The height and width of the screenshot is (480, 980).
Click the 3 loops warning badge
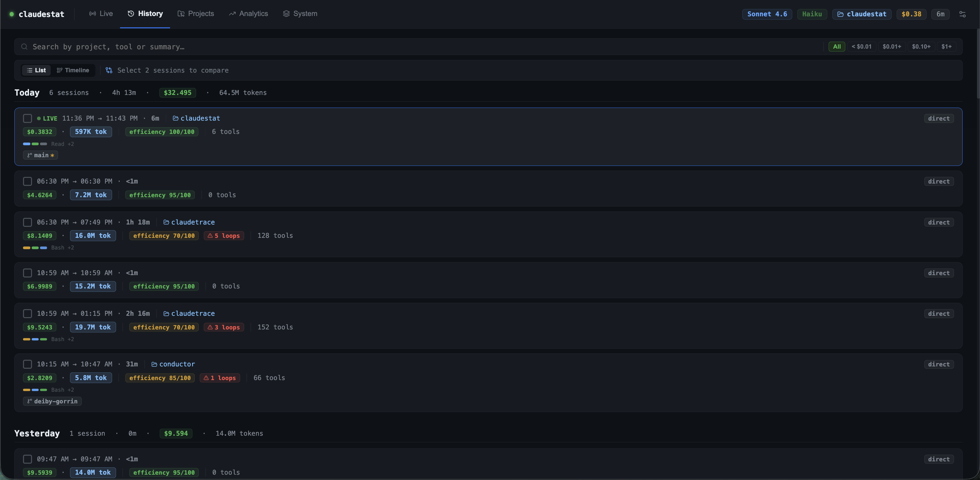[x=224, y=327]
